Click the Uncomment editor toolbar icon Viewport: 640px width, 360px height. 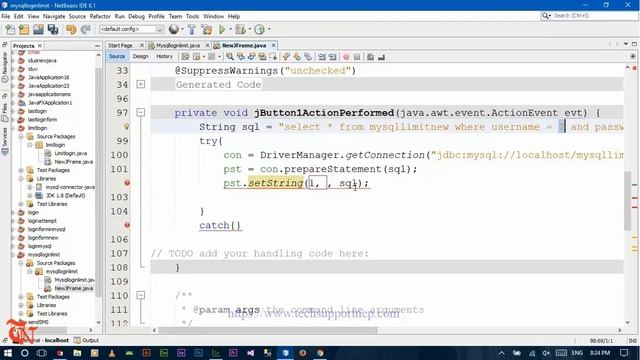tap(381, 57)
